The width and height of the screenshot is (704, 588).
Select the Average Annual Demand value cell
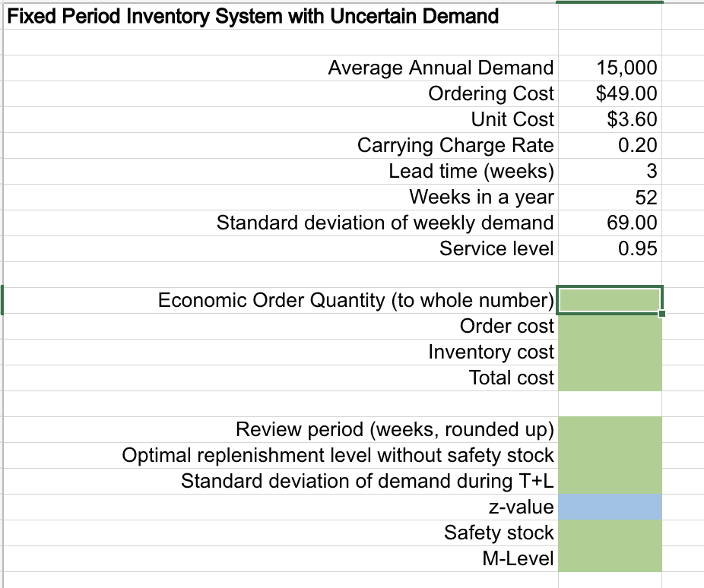[609, 68]
